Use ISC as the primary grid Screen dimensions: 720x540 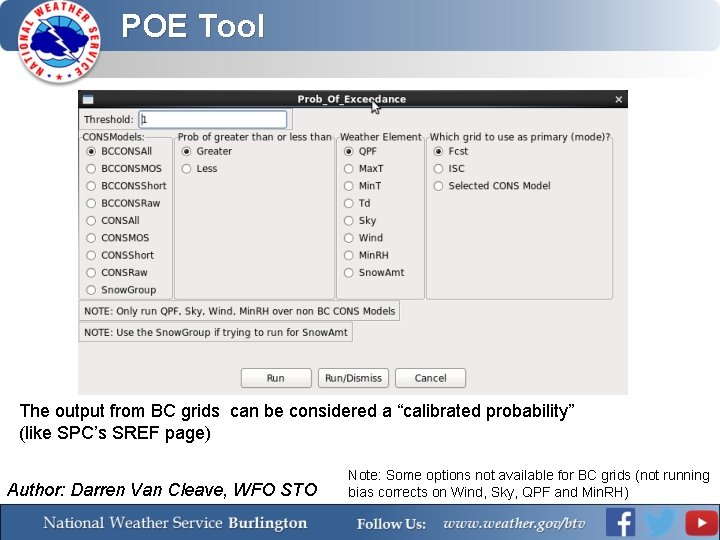click(x=449, y=169)
